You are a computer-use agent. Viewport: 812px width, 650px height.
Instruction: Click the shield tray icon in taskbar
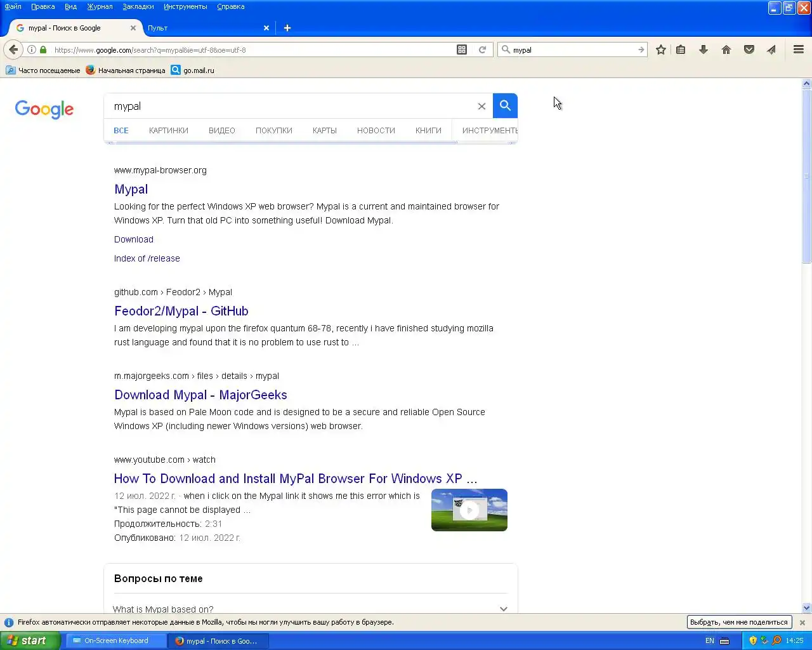click(x=753, y=640)
